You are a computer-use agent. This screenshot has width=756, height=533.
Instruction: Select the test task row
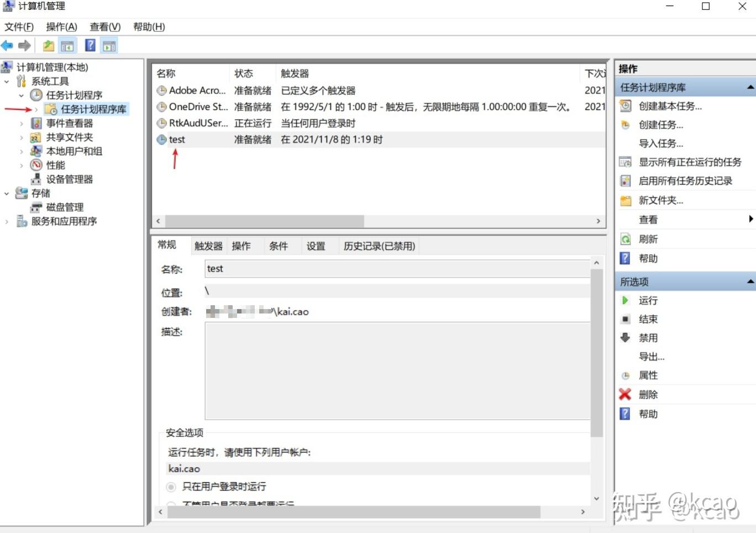click(379, 139)
